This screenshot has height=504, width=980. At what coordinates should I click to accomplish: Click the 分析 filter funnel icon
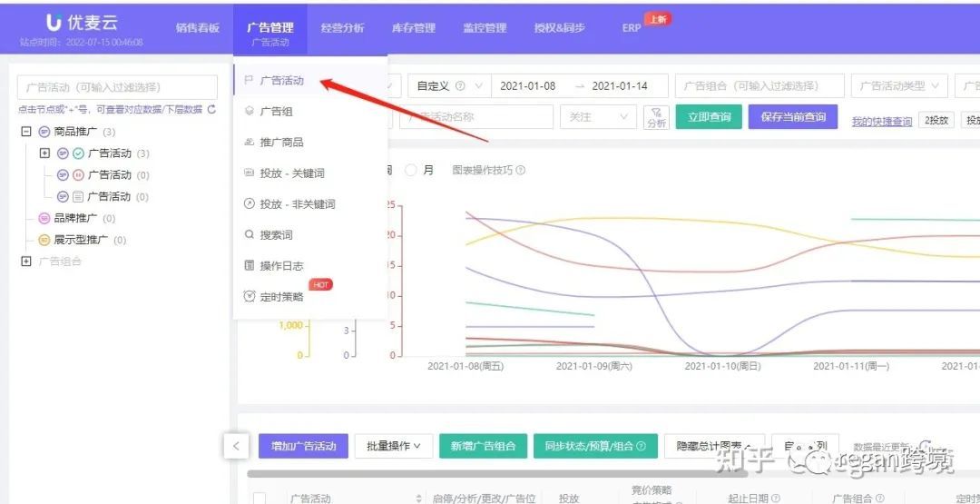(656, 117)
